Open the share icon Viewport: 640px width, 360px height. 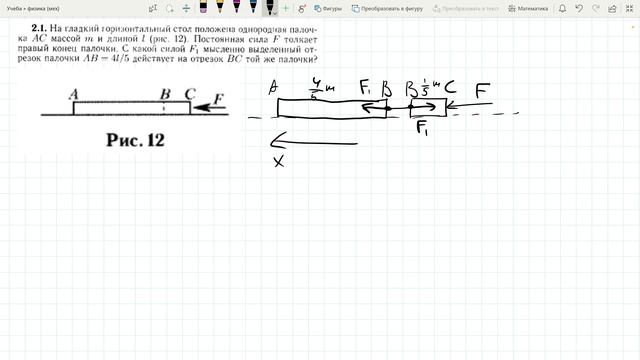point(612,8)
